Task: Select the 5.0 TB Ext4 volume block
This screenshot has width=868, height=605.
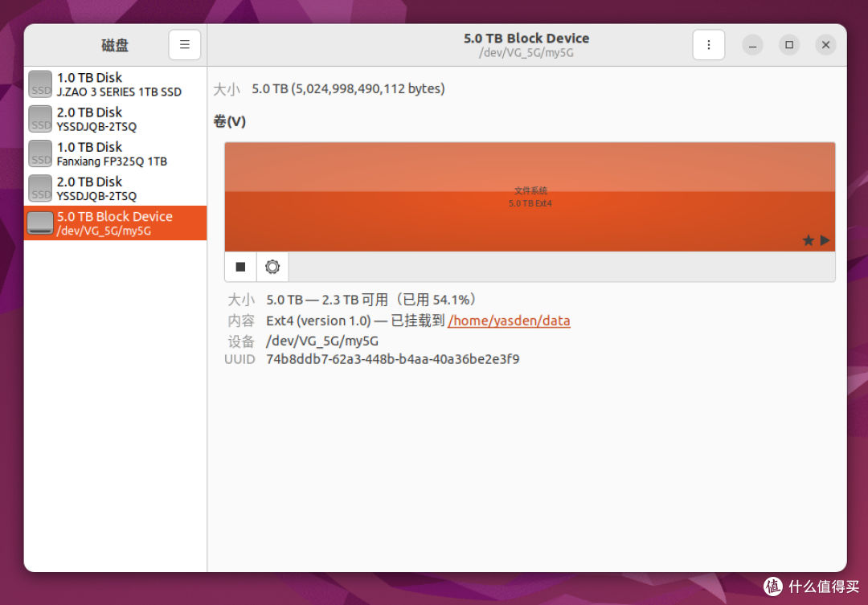Action: point(529,197)
